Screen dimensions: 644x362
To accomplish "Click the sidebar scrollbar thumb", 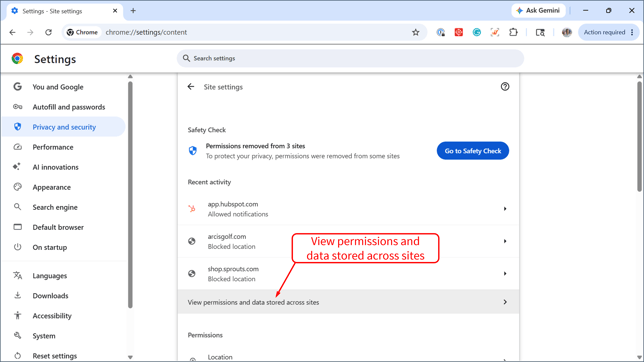I will pos(130,194).
